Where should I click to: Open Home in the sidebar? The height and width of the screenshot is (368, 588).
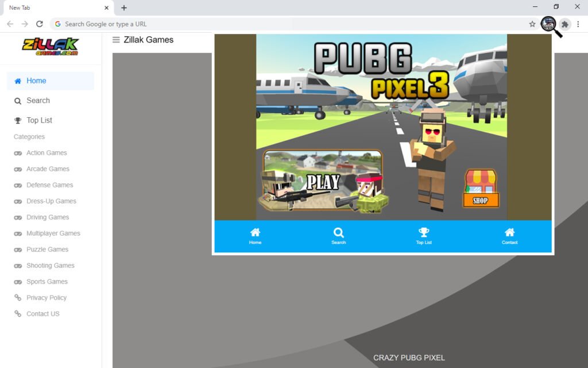click(51, 80)
